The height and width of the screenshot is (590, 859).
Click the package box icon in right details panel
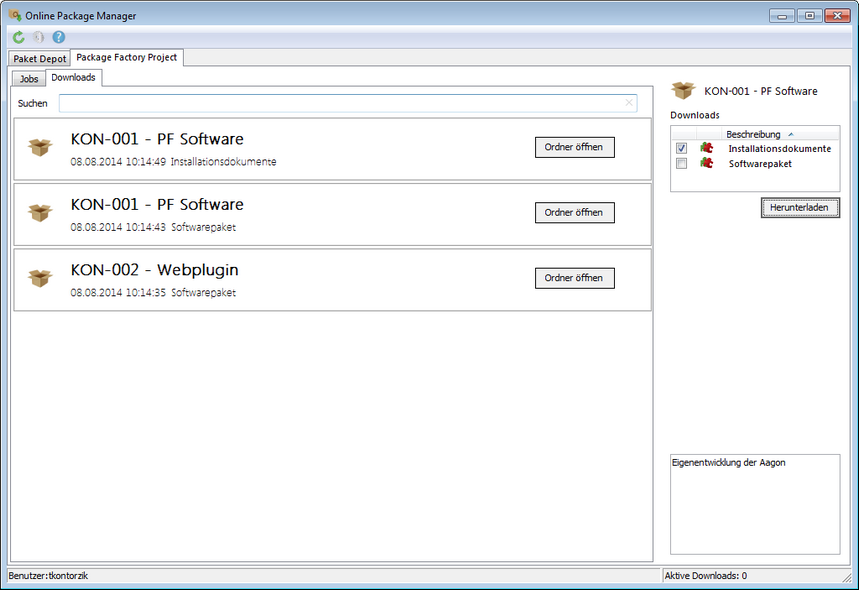coord(683,91)
